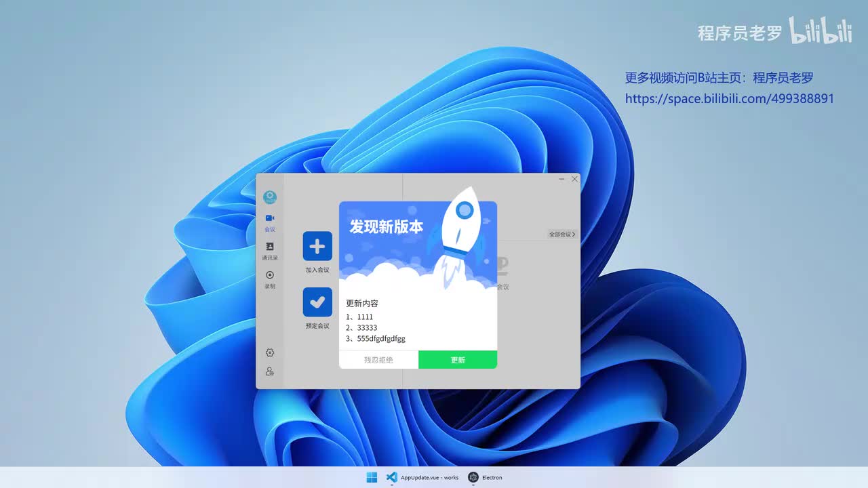Image resolution: width=868 pixels, height=488 pixels.
Task: Open the 会议 meeting tab in sidebar
Action: point(270,223)
